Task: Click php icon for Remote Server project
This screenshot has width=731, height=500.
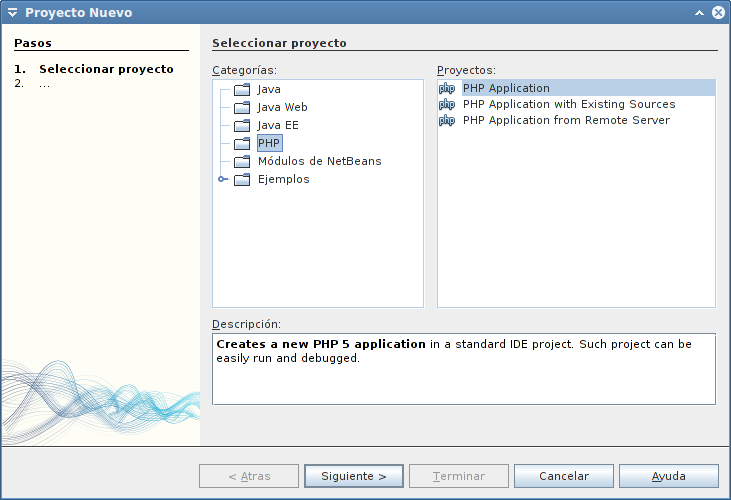Action: pos(447,120)
